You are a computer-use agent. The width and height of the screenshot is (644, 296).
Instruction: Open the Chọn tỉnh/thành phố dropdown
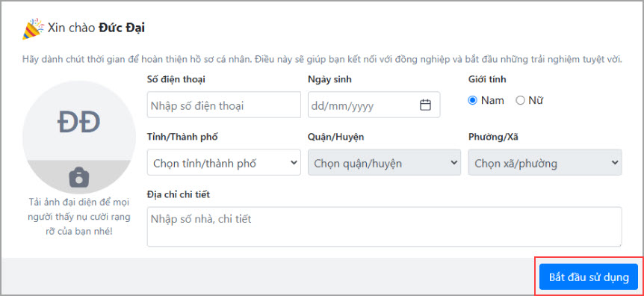point(224,162)
